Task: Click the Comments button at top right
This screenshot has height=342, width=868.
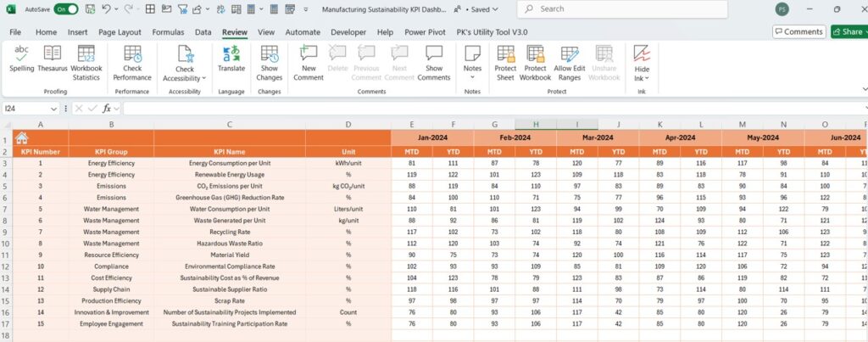Action: [x=798, y=32]
